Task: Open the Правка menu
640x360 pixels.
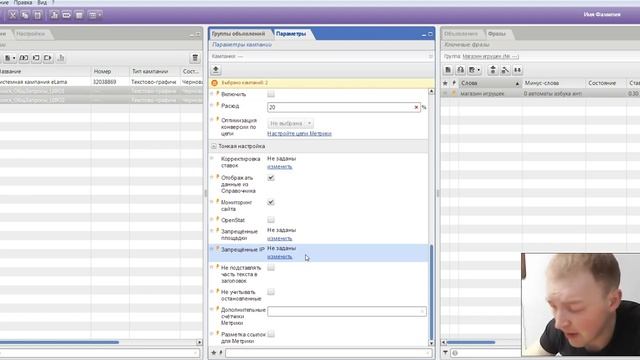Action: [23, 2]
